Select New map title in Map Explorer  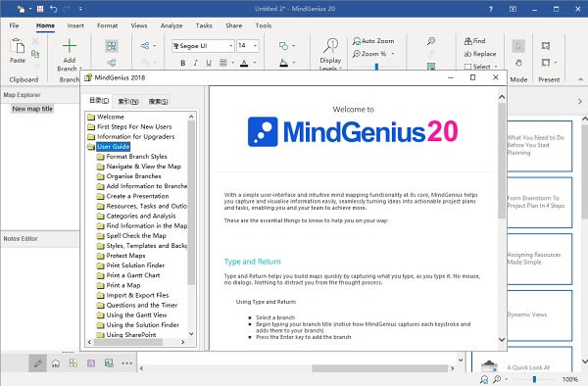32,109
